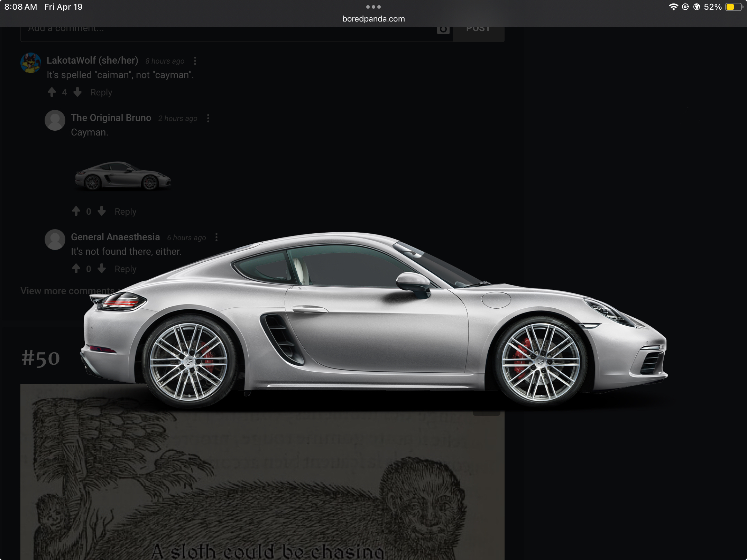747x560 pixels.
Task: Open options menu for General Anaesthesia's comment
Action: coord(216,237)
